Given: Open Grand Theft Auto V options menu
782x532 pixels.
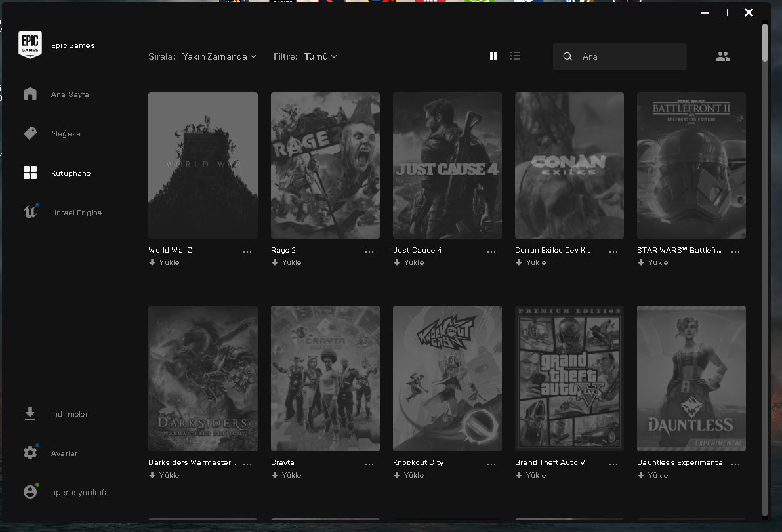Looking at the screenshot, I should 613,464.
